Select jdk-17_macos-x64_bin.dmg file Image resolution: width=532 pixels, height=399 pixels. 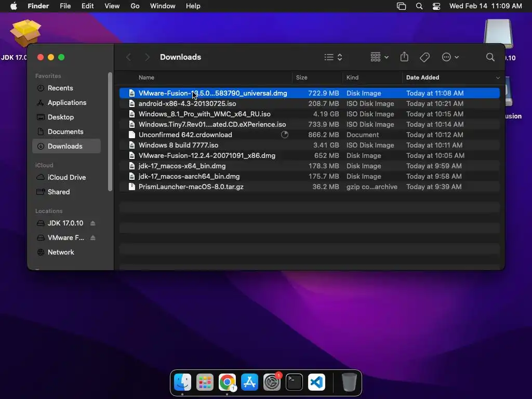pos(310,166)
